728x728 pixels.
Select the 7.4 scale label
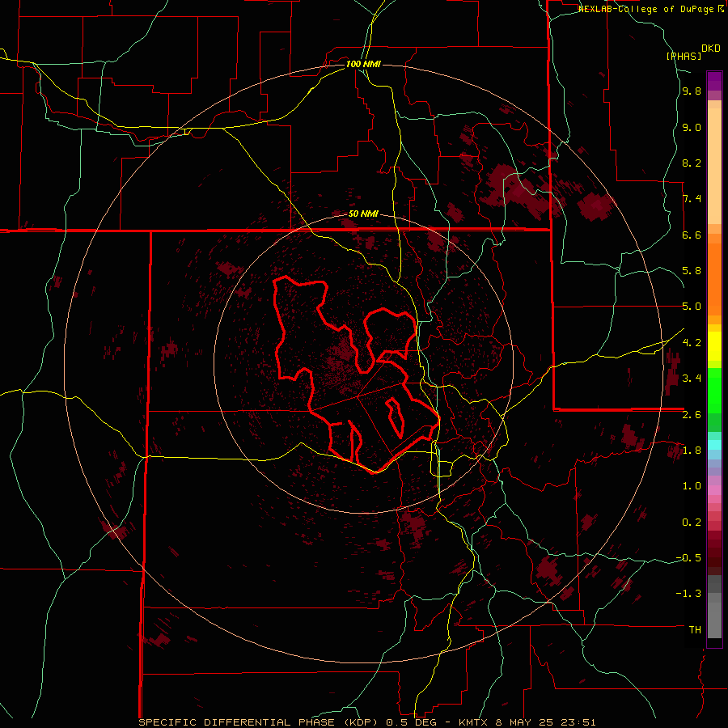tap(692, 199)
